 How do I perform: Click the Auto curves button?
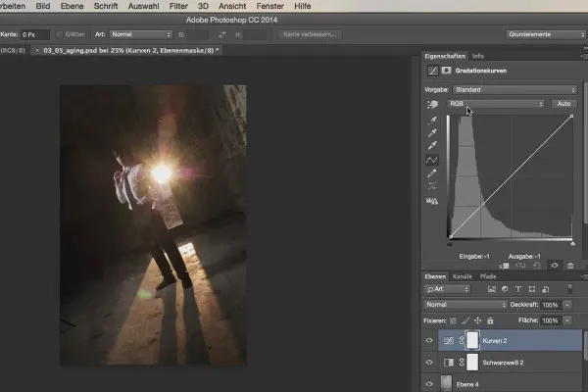coord(563,104)
